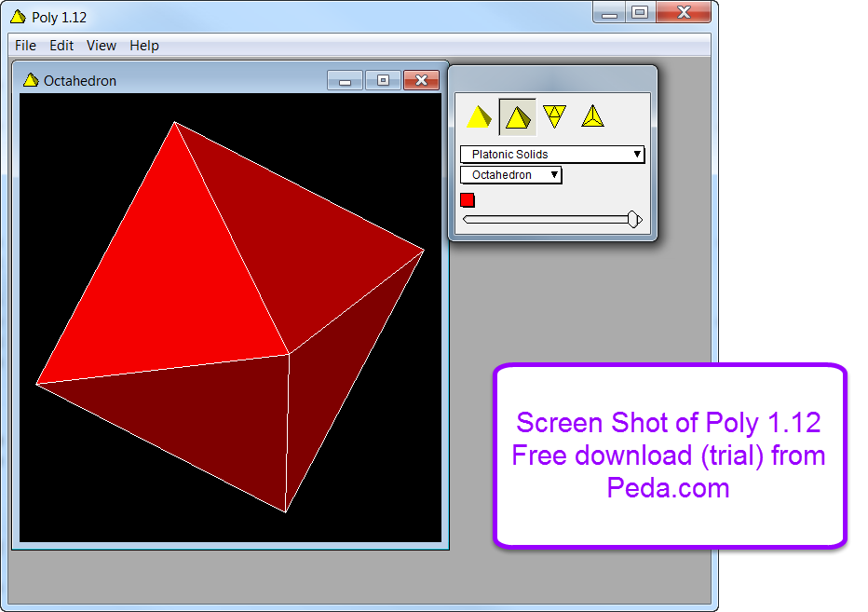Close the Poly 1.12 main window
The image size is (868, 612).
tap(683, 12)
